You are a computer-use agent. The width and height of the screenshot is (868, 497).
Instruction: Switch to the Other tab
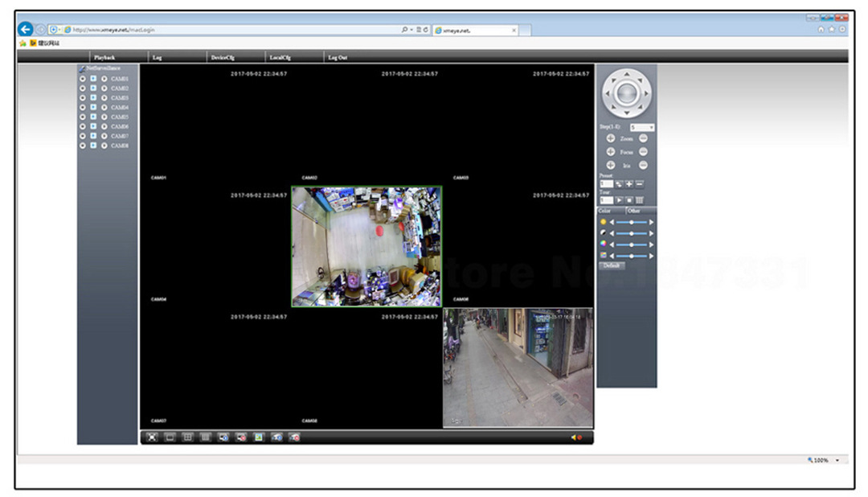tap(633, 211)
